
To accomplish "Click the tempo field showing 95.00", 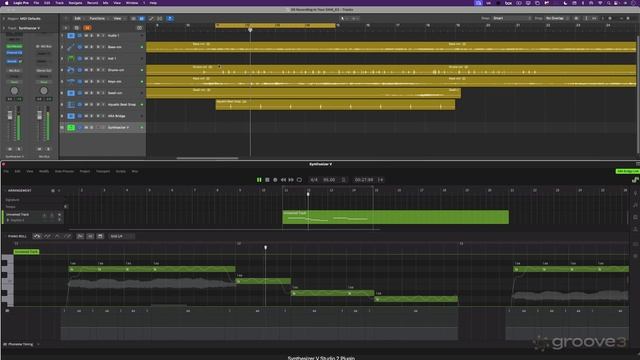I will [x=329, y=180].
